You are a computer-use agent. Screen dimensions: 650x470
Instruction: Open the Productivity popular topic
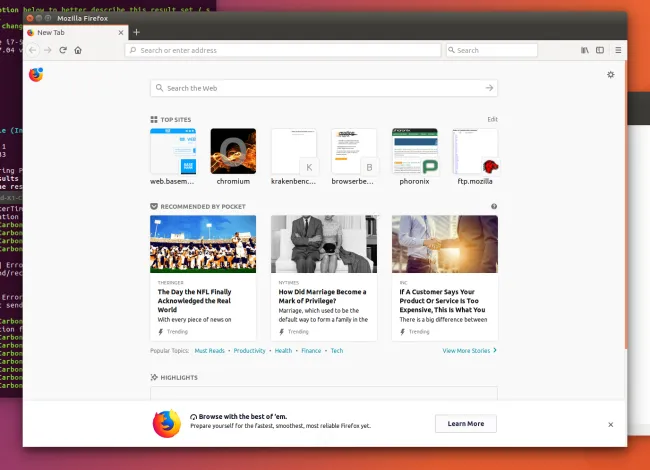[250, 351]
